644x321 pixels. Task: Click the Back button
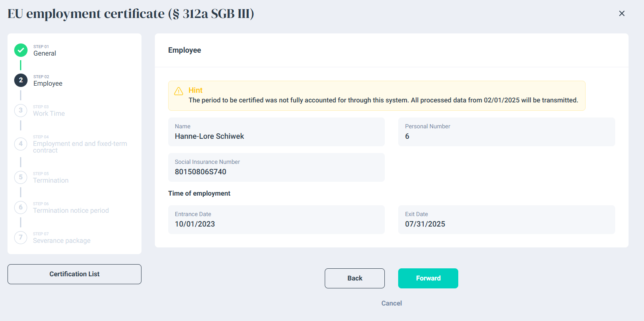coord(354,278)
